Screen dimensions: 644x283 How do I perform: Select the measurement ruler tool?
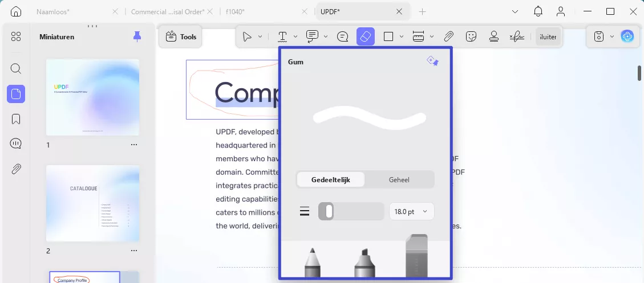click(418, 36)
